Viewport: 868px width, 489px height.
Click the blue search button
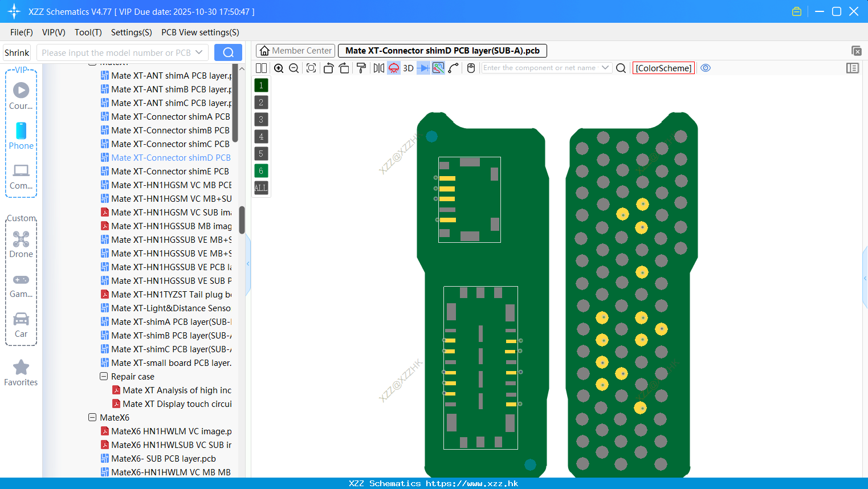click(x=228, y=52)
